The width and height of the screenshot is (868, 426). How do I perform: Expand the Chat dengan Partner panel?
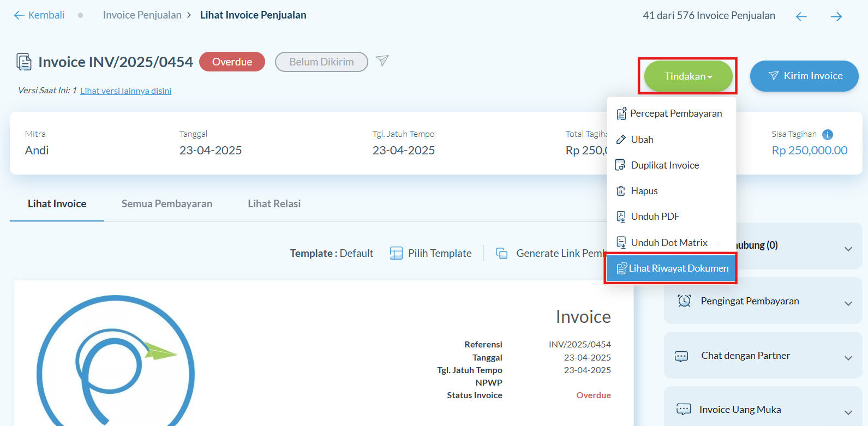(848, 358)
